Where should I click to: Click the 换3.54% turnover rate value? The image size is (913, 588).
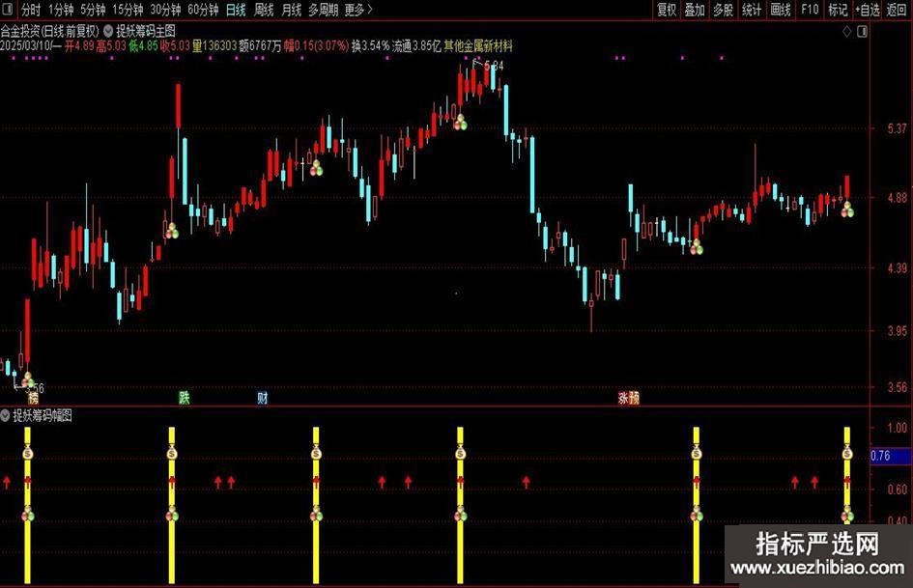tap(370, 46)
